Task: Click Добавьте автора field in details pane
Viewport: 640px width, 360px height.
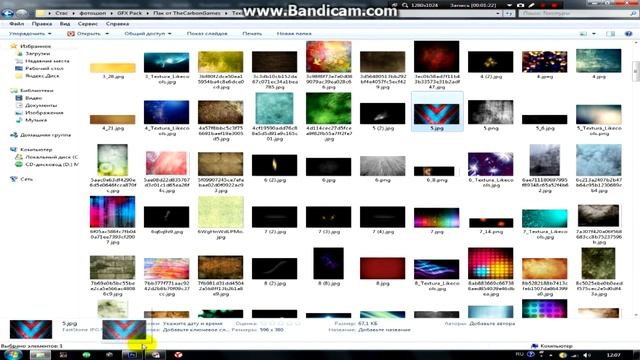Action: point(492,323)
